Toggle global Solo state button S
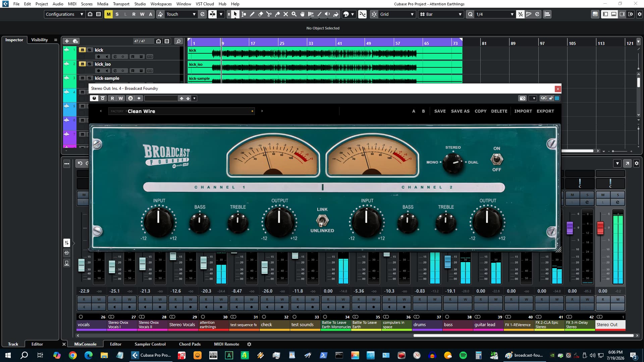 [117, 14]
